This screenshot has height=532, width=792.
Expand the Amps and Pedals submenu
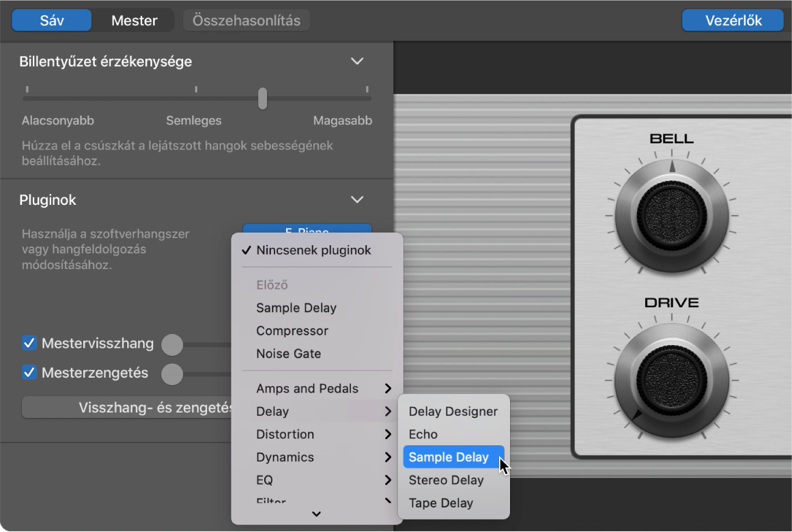tap(308, 388)
